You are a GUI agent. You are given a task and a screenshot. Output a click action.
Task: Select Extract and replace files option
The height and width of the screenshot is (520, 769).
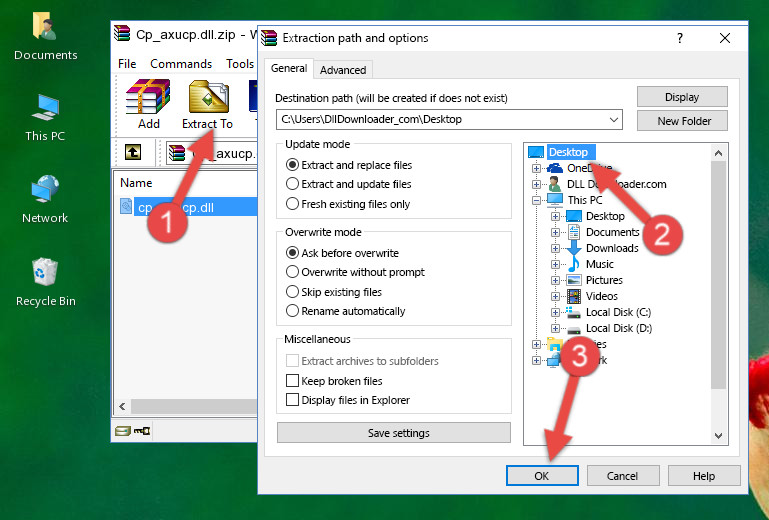click(x=349, y=165)
